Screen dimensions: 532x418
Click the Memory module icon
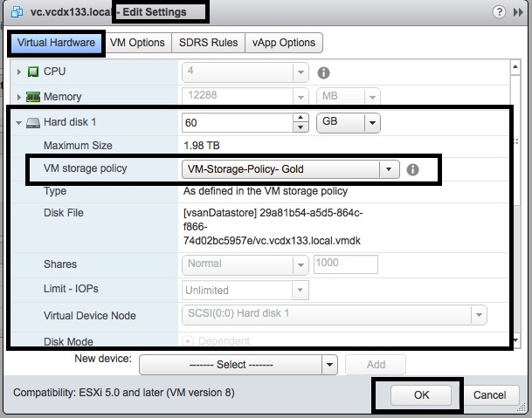point(33,97)
